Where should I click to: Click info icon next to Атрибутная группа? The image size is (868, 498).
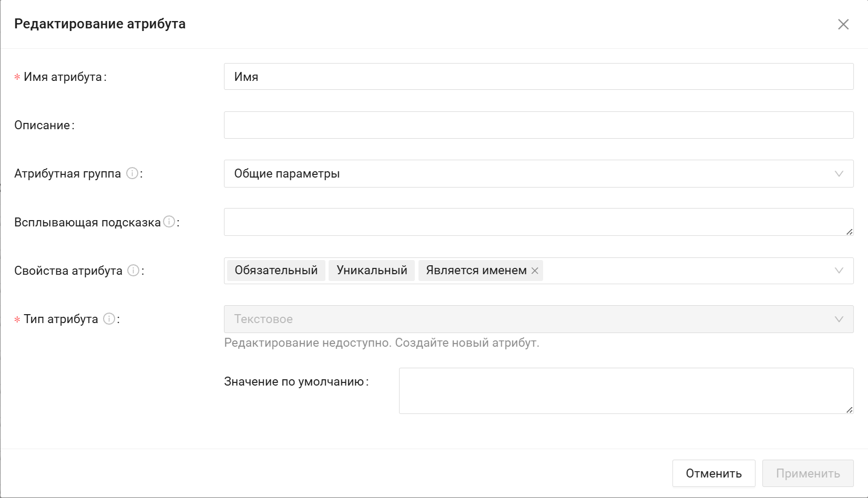pyautogui.click(x=132, y=173)
